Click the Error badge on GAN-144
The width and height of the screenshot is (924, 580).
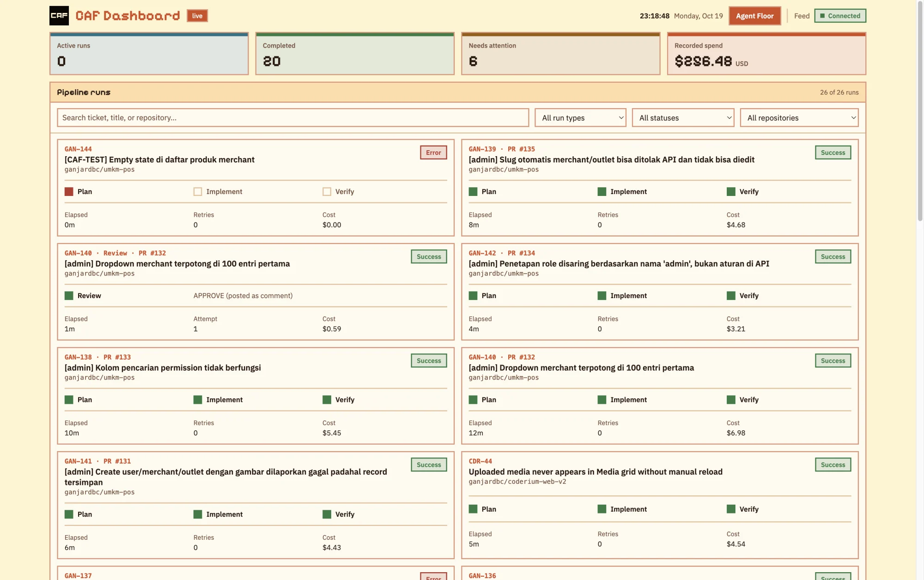[x=433, y=153]
